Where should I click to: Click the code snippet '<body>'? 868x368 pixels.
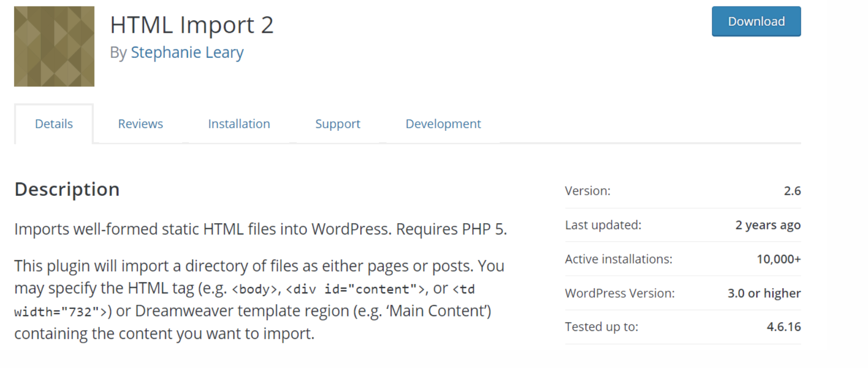pyautogui.click(x=255, y=290)
